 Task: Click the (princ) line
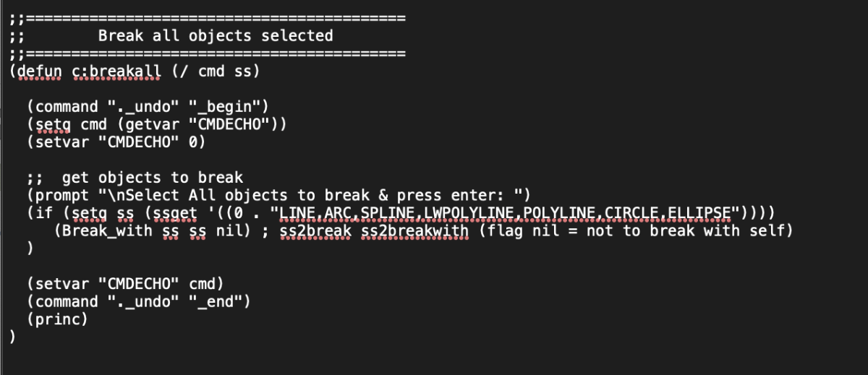click(x=57, y=319)
